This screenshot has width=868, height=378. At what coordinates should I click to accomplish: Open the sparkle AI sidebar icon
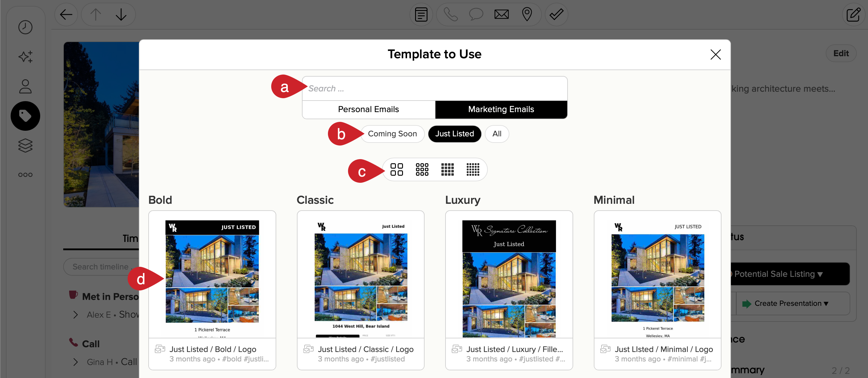tap(25, 57)
